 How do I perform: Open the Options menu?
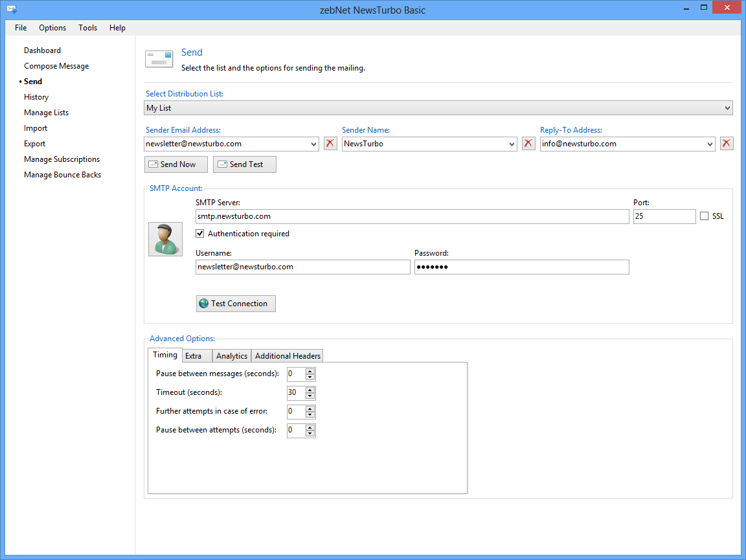coord(52,28)
